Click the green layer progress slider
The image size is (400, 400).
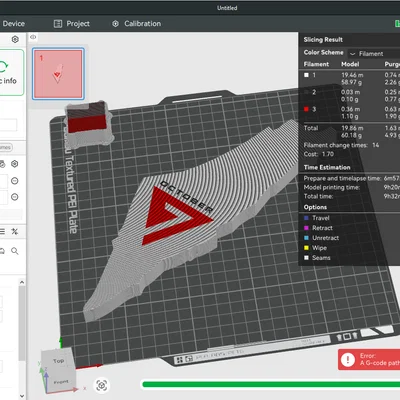(x=271, y=385)
